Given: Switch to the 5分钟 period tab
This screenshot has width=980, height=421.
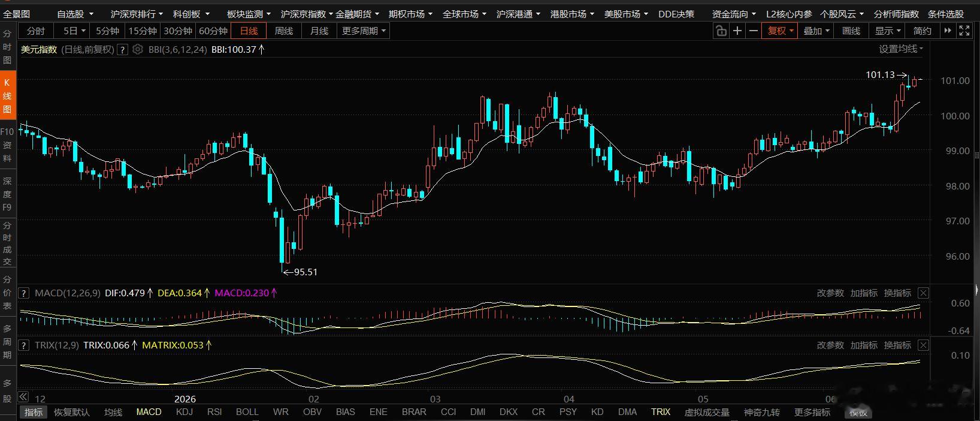Looking at the screenshot, I should (x=107, y=31).
